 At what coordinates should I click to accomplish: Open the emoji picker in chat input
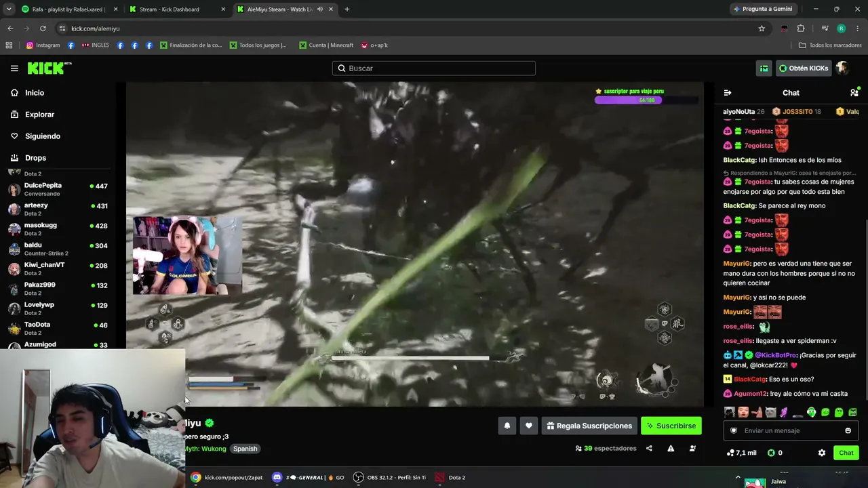coord(848,430)
